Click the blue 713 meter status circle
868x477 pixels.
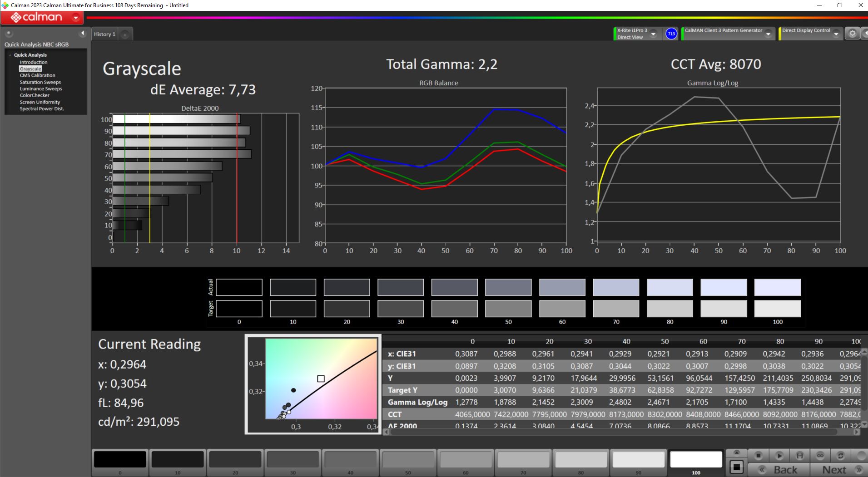tap(671, 34)
